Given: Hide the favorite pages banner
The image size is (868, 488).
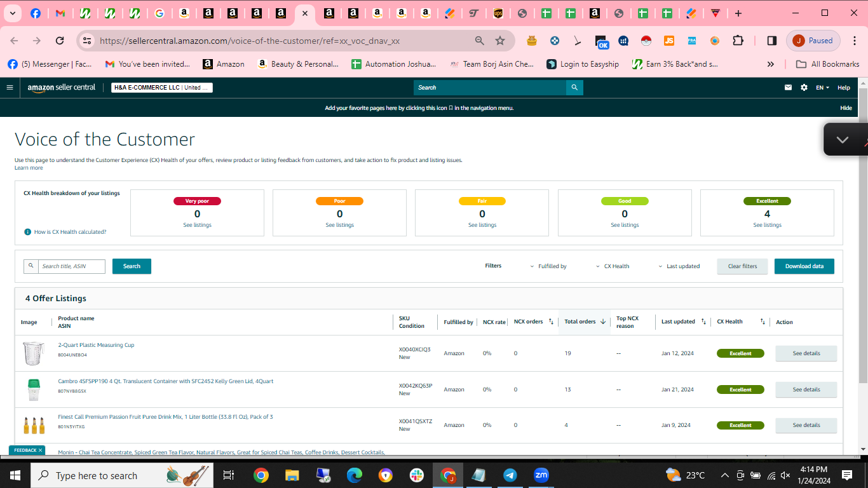Looking at the screenshot, I should 846,108.
